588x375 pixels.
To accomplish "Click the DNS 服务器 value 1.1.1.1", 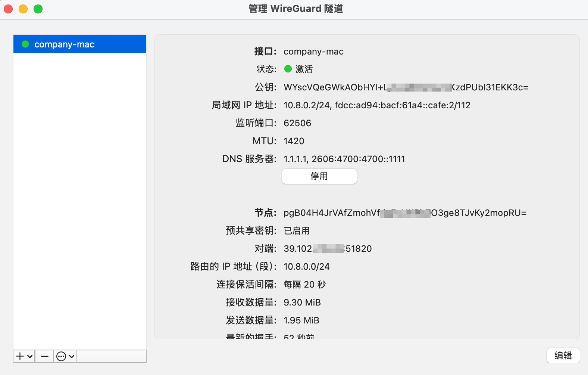I will click(x=295, y=159).
